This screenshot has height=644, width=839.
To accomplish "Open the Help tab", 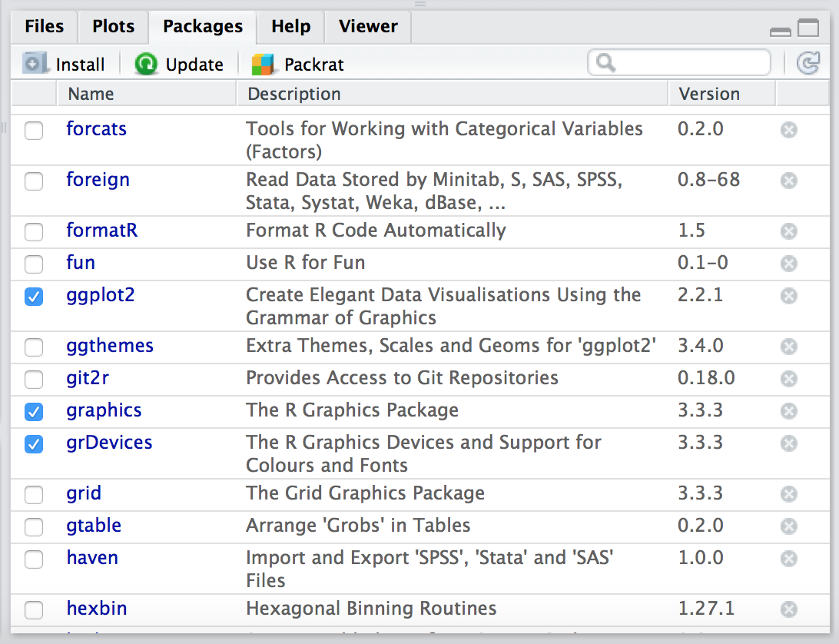I will 290,26.
